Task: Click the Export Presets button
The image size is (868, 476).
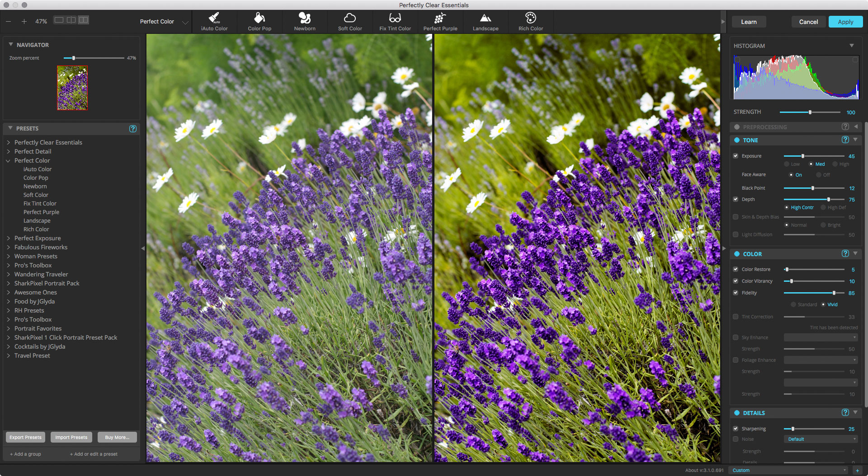Action: 25,437
